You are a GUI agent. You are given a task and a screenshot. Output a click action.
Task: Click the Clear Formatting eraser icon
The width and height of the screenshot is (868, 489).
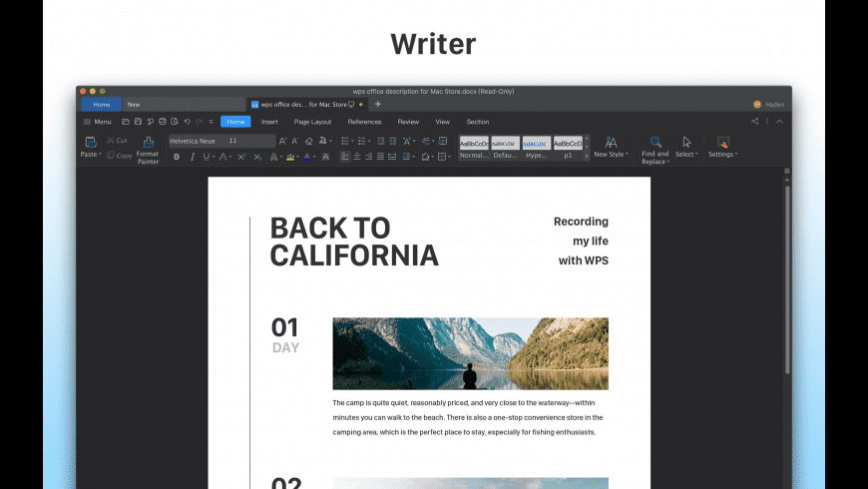(309, 142)
